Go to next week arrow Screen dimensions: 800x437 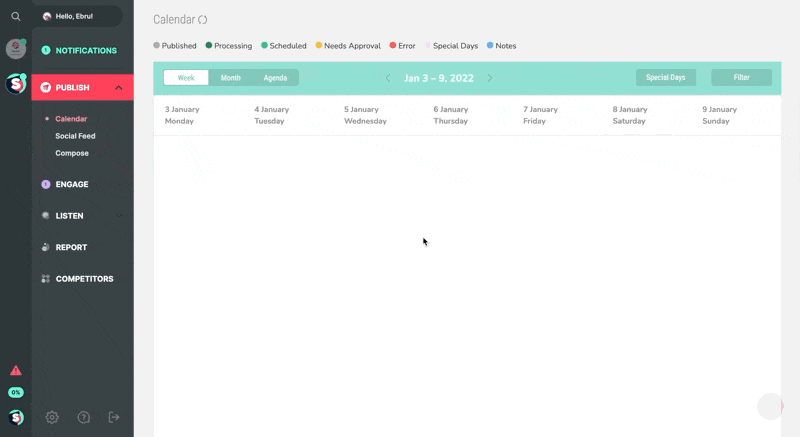(x=490, y=78)
